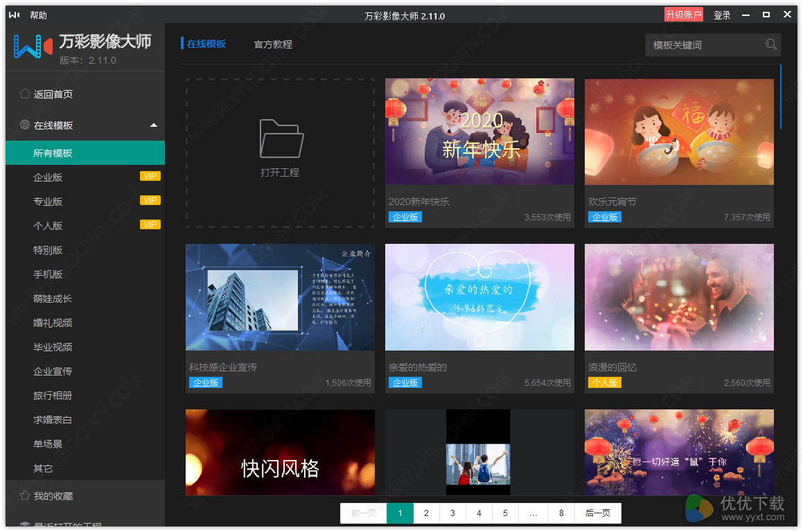Open the 科技感企业宣传 template thumbnail

tap(280, 297)
